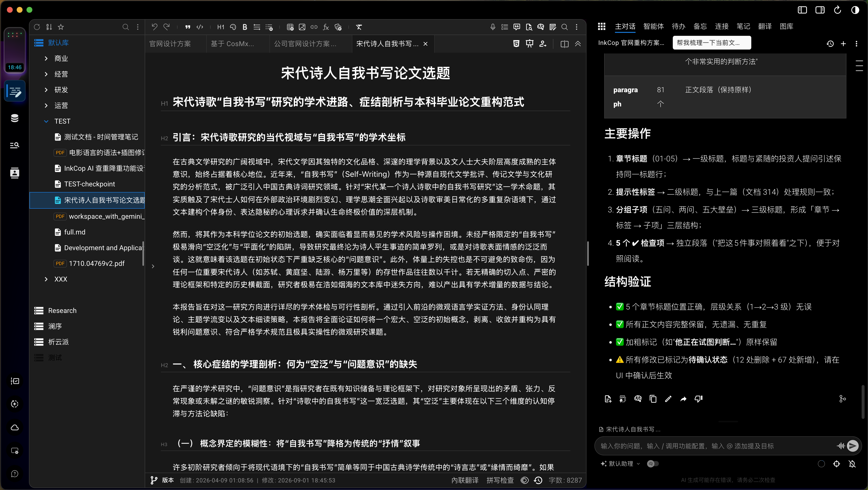
Task: Toggle 拼写检查 spell check in status bar
Action: point(500,480)
